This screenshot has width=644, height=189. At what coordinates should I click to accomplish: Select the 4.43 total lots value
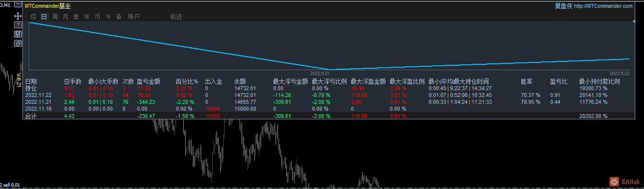69,116
